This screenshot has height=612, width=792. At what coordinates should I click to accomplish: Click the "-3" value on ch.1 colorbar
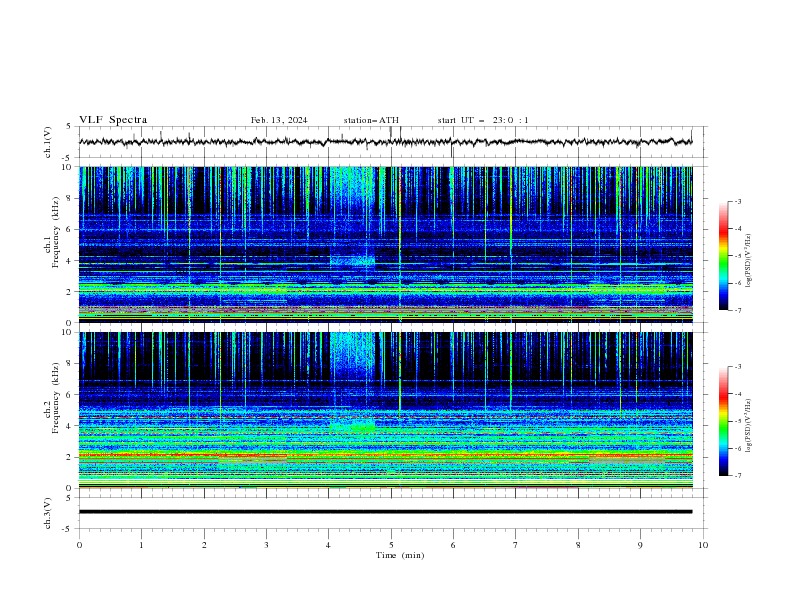coord(738,201)
